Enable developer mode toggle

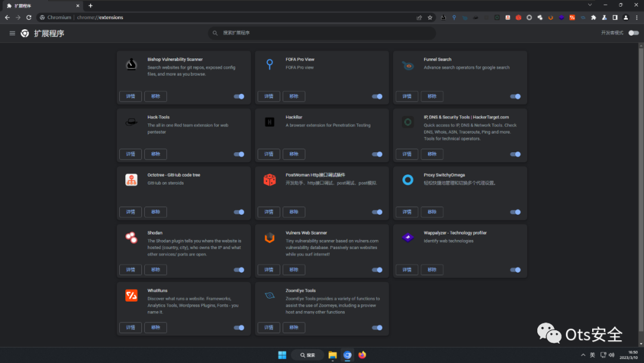(x=634, y=33)
